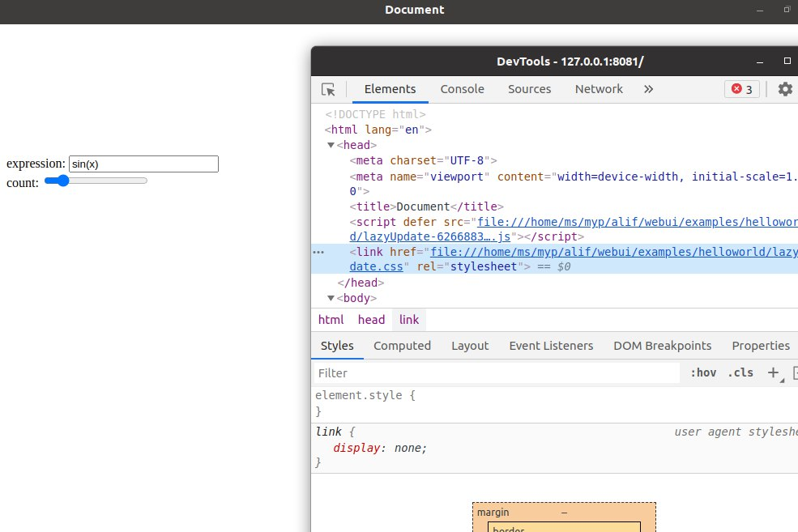The image size is (798, 532).
Task: Open the DOM Breakpoints tab
Action: 662,346
